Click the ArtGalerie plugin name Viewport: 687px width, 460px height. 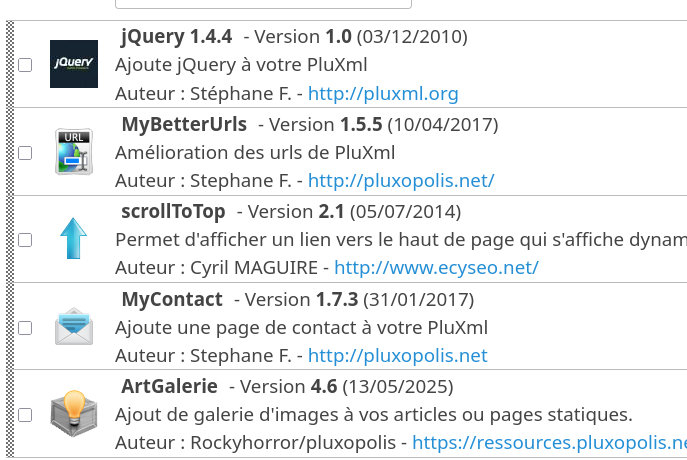(x=170, y=386)
